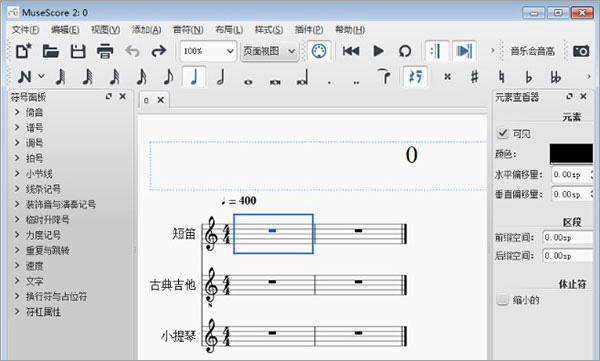Screen dimensions: 600x361
Task: Select the half note duration
Action: [220, 77]
